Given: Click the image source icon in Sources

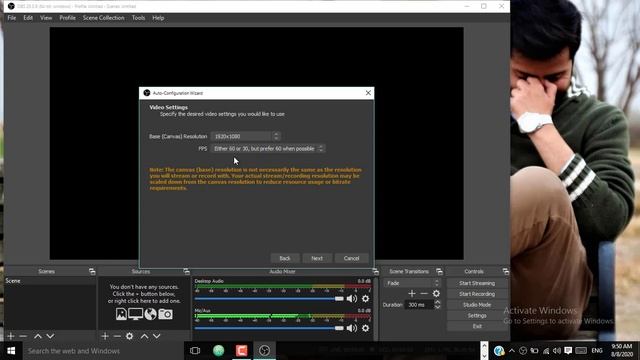Looking at the screenshot, I should (x=121, y=314).
